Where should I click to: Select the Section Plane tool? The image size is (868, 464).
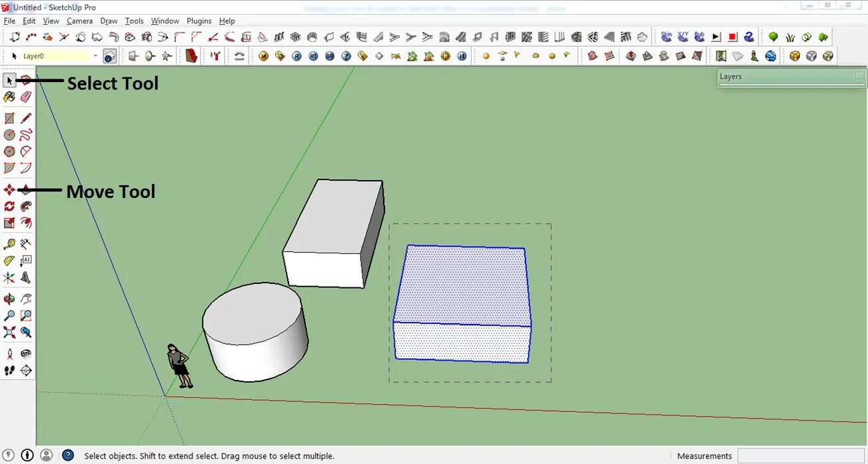pyautogui.click(x=26, y=371)
